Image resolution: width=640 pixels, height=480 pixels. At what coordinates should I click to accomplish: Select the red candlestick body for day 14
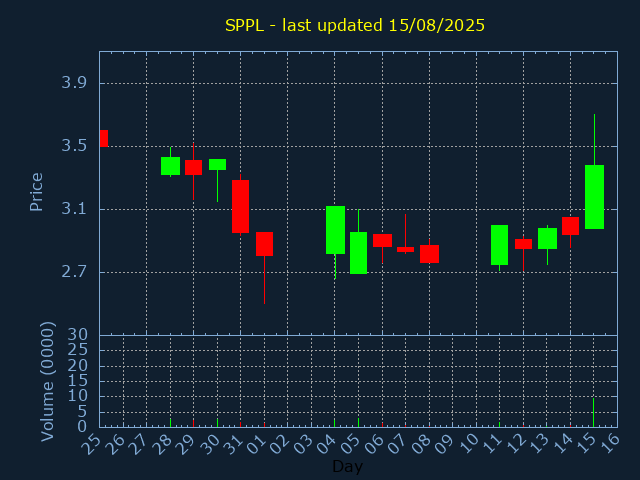point(570,226)
